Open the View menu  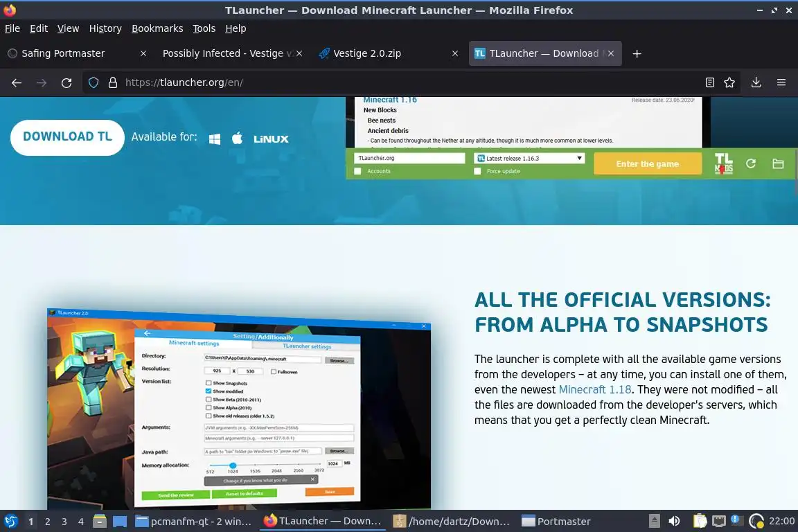[68, 28]
